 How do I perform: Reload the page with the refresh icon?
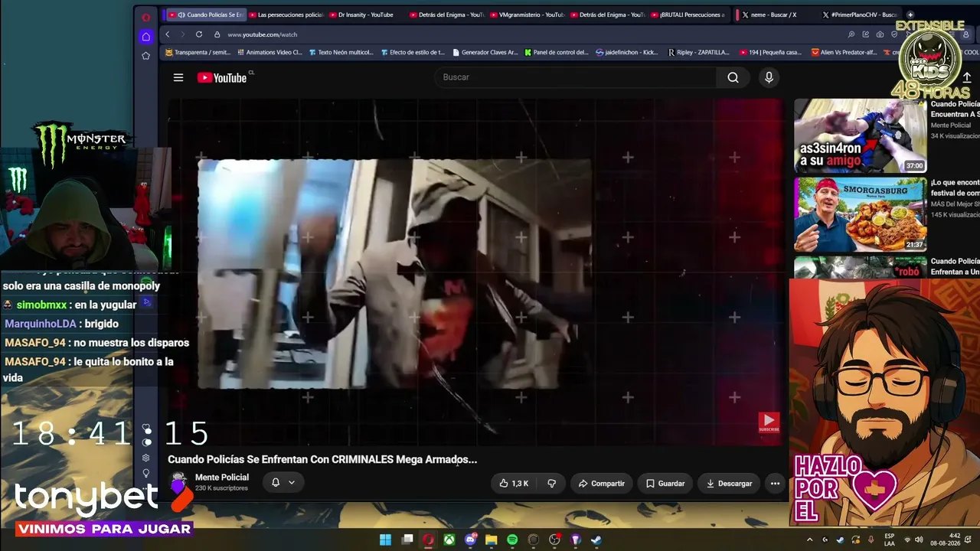(x=199, y=34)
